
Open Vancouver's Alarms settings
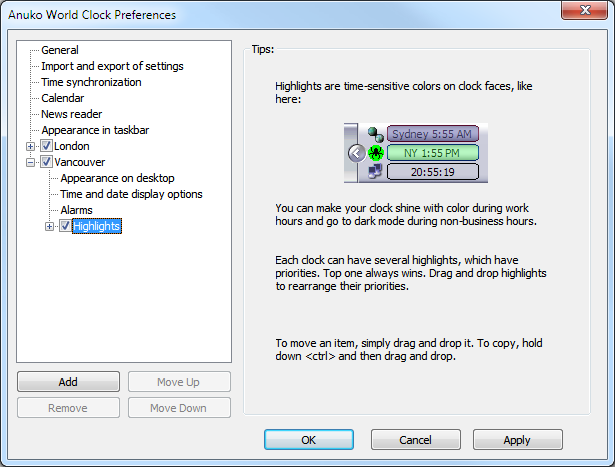tap(79, 210)
